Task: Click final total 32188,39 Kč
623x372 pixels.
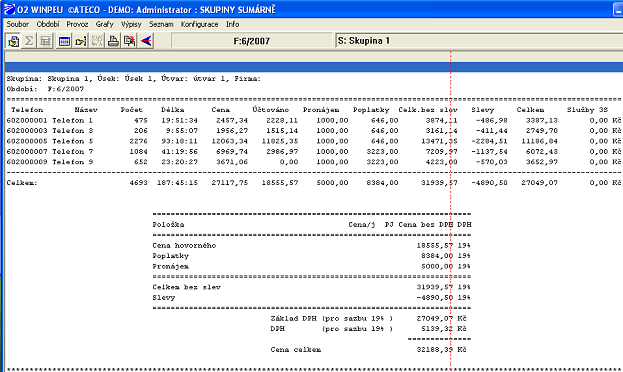Action: [441, 350]
